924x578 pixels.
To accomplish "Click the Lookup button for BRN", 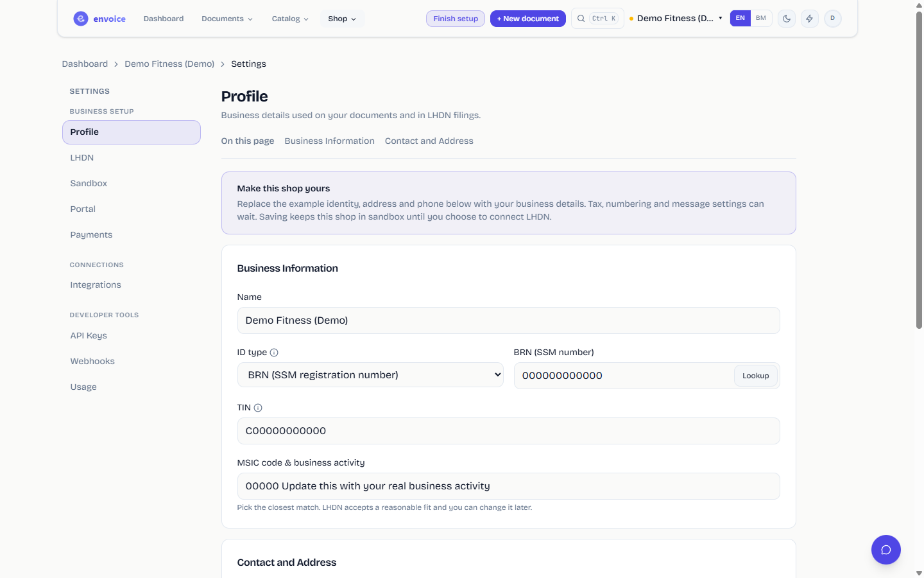I will (756, 376).
